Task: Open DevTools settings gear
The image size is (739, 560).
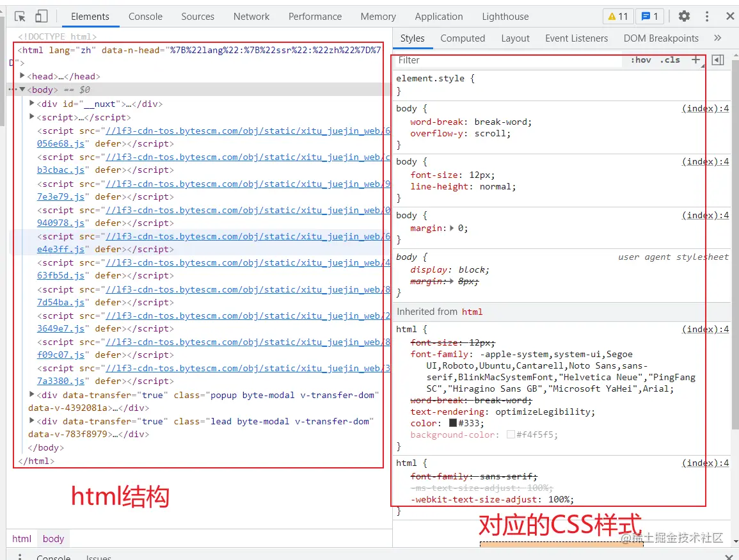Action: (x=684, y=17)
